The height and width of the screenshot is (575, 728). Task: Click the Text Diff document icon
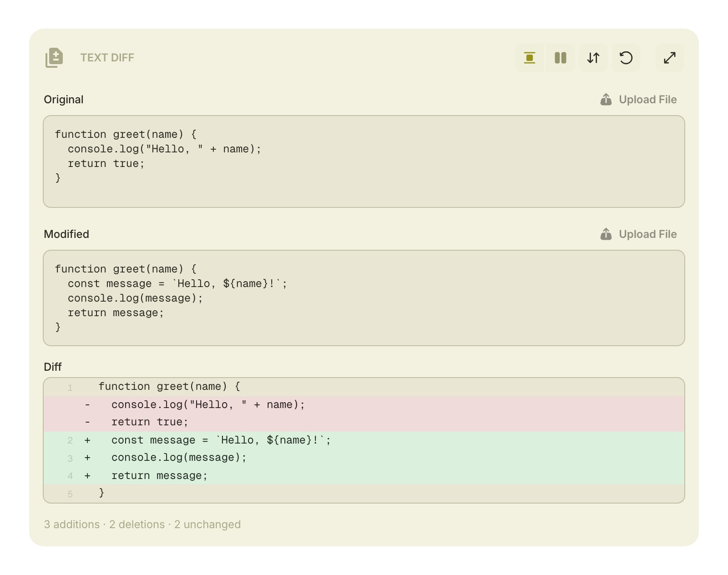54,58
